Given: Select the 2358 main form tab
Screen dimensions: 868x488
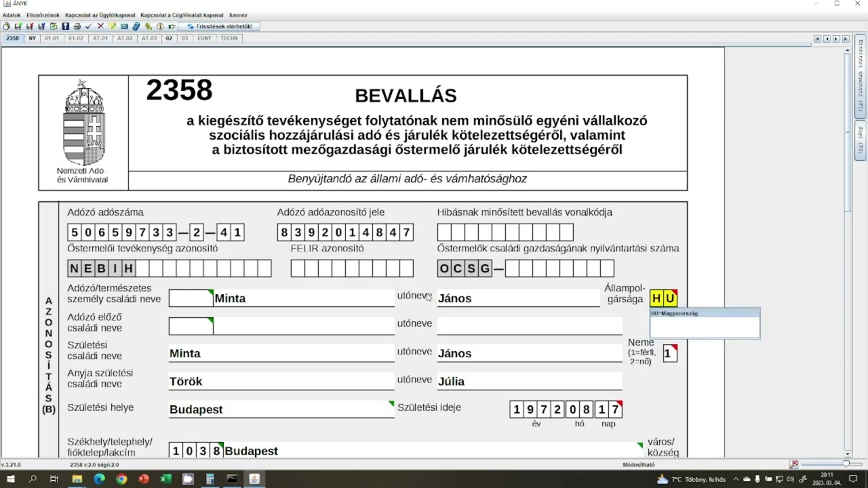Looking at the screenshot, I should pos(13,39).
